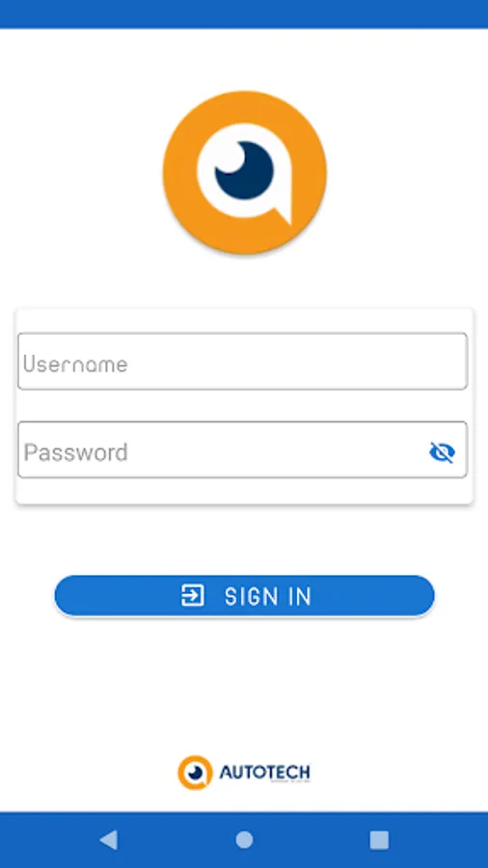Tap the small orange Autotech footer icon
This screenshot has width=488, height=868.
(196, 773)
